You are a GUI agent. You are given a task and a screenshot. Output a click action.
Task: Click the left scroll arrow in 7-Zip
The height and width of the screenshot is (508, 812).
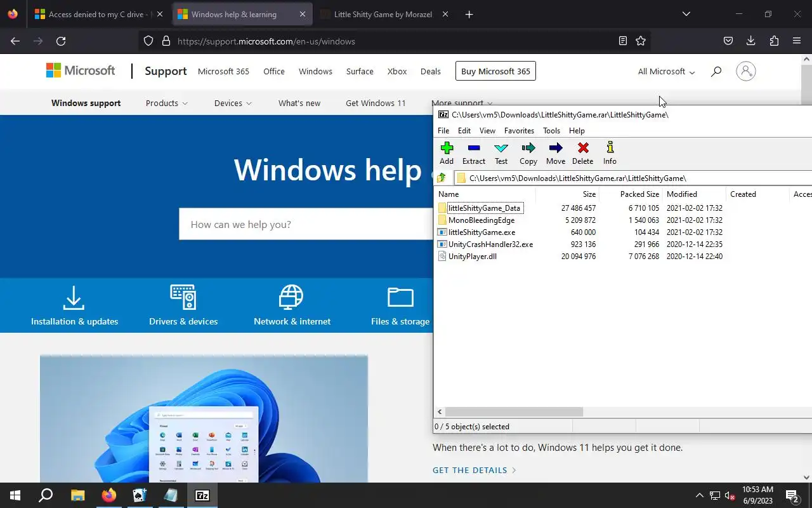(440, 411)
